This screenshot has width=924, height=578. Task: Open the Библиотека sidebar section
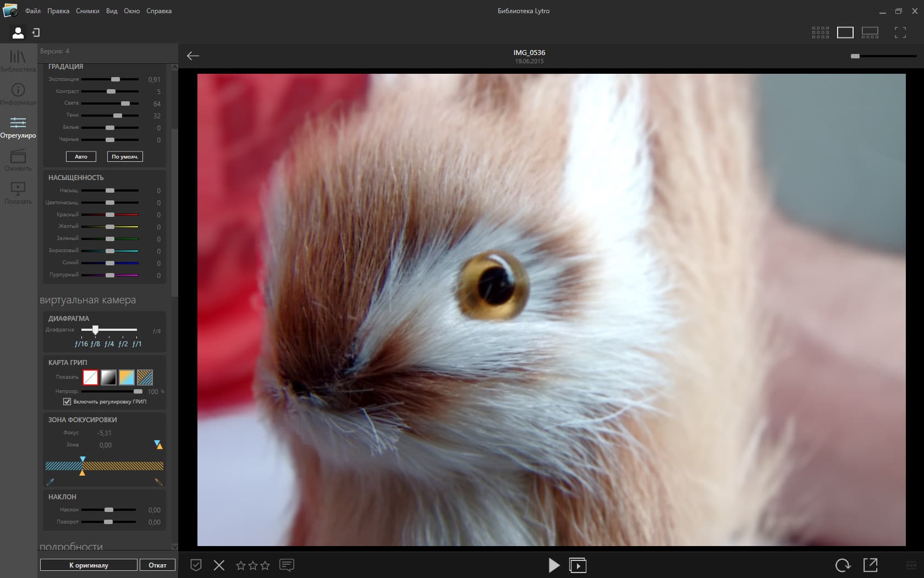(18, 60)
